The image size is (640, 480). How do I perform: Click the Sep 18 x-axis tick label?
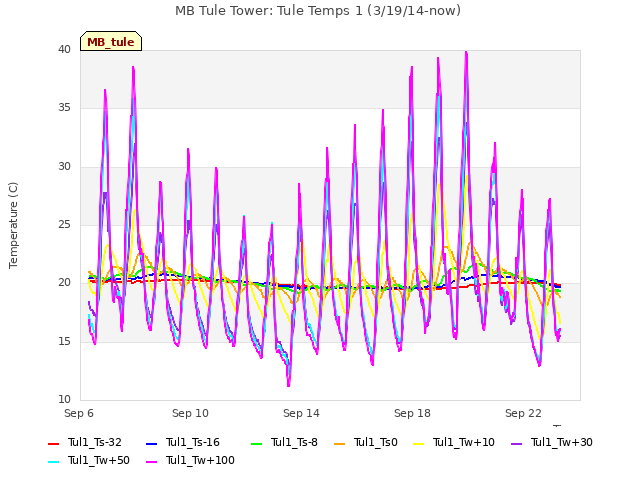(412, 413)
